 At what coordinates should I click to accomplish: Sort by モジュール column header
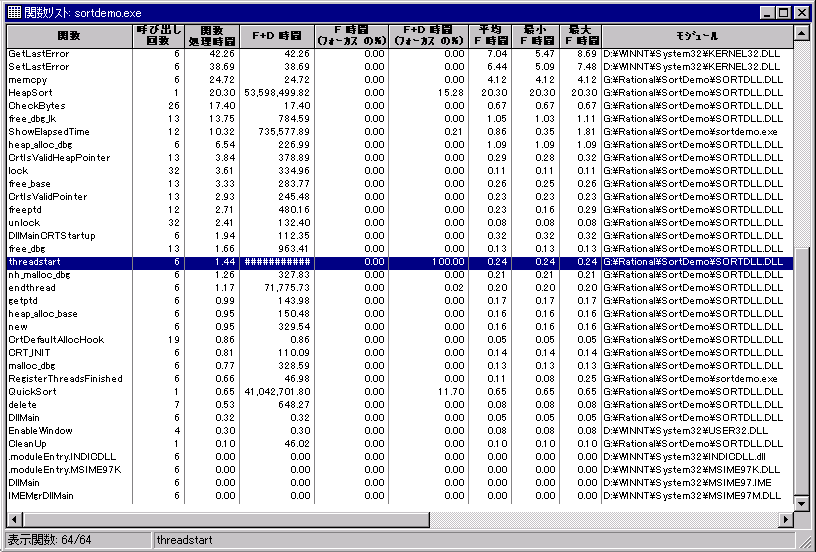click(695, 36)
